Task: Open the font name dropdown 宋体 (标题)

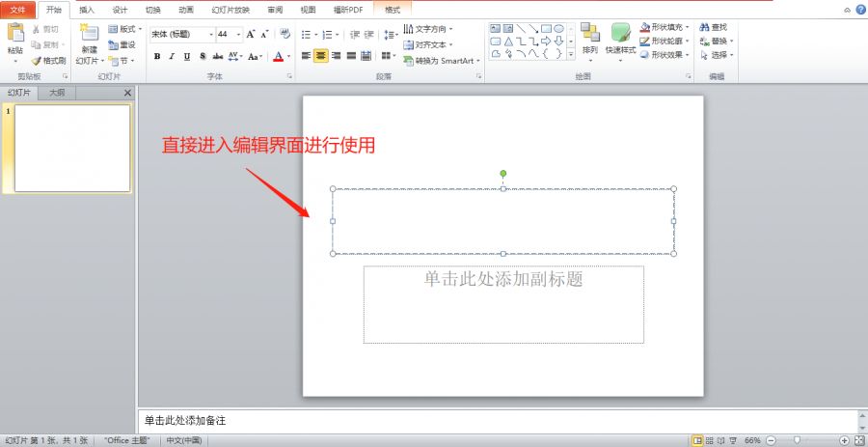Action: pyautogui.click(x=211, y=35)
